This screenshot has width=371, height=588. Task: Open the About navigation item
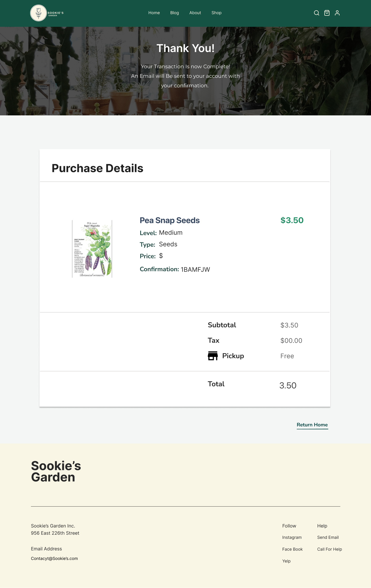pos(195,13)
